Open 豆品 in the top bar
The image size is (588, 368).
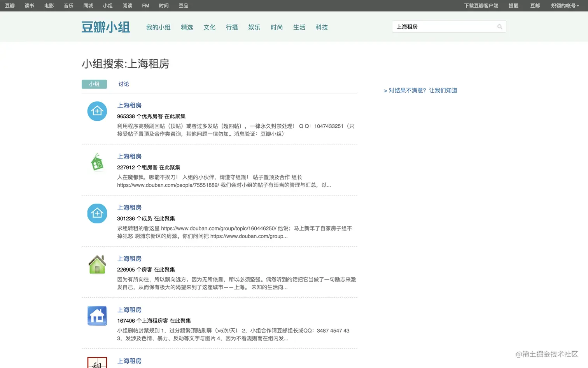point(184,5)
